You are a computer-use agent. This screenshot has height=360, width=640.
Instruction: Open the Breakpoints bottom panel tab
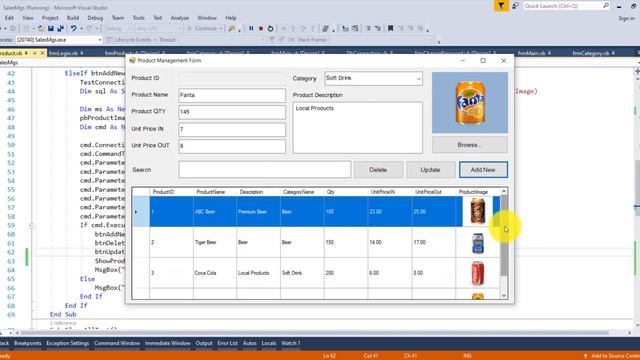pos(28,343)
